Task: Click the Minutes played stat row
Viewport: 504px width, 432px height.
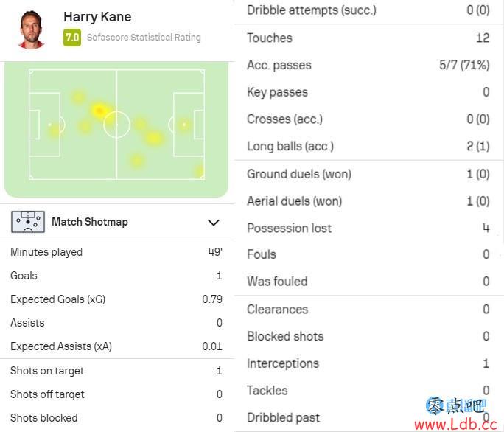Action: tap(116, 252)
